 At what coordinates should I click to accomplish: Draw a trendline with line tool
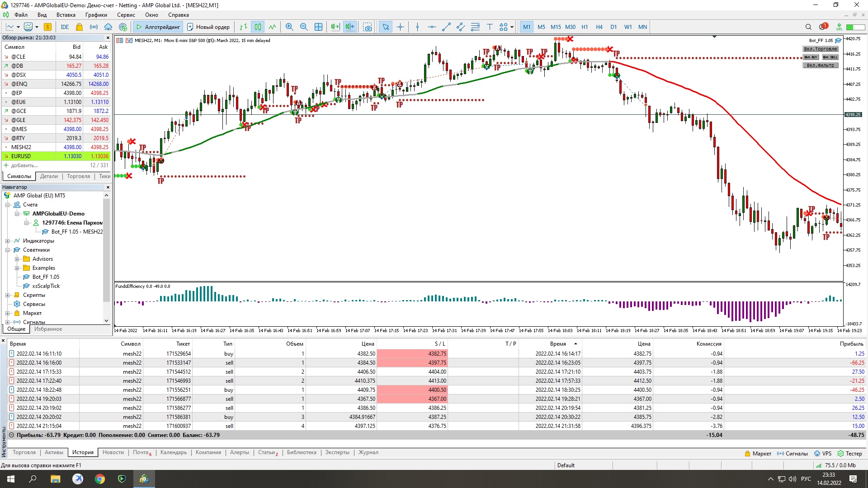coord(446,27)
